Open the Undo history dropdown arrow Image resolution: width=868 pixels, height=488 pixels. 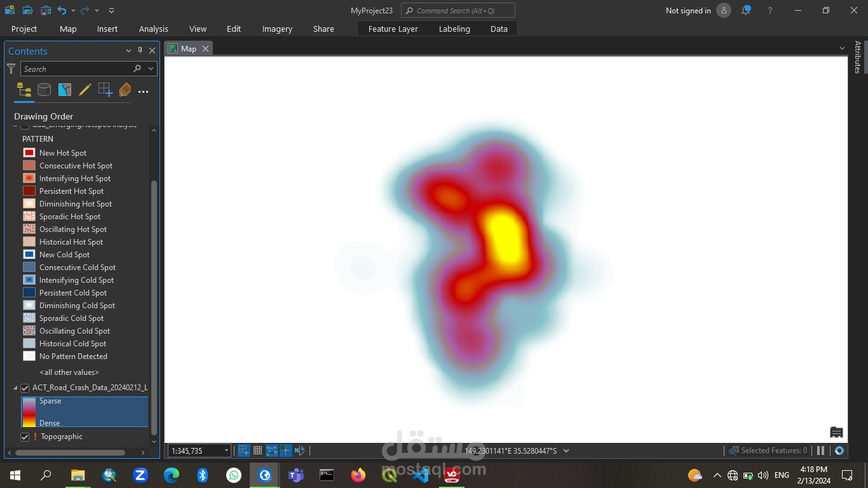coord(73,11)
